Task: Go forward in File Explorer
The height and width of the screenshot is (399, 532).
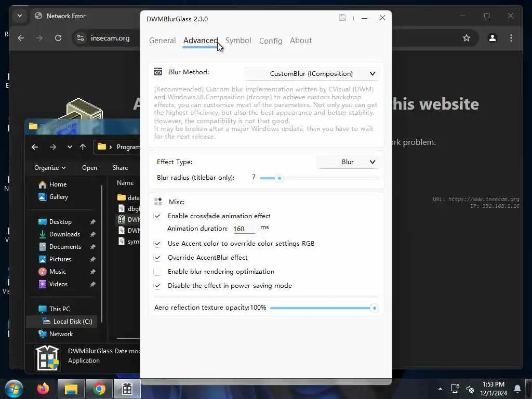Action: 52,147
